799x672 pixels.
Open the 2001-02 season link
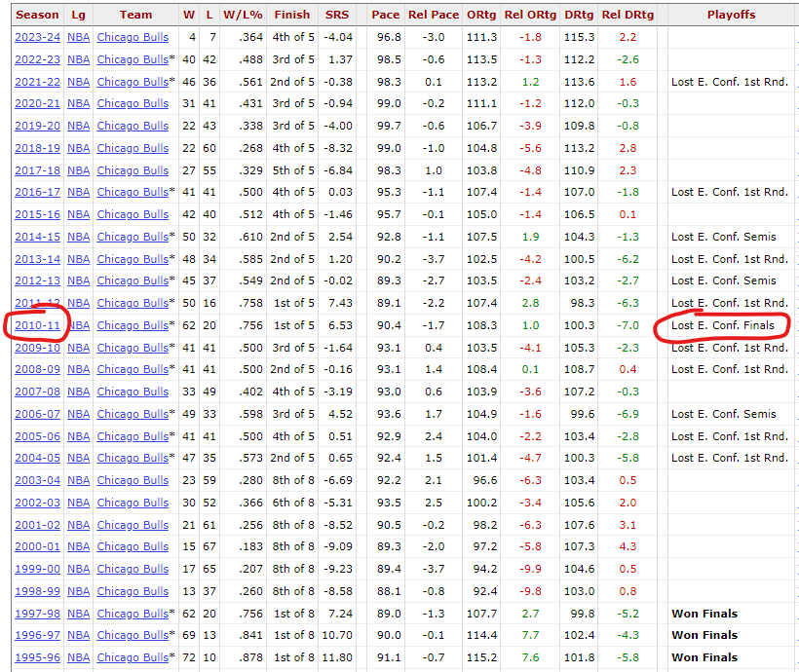coord(37,525)
